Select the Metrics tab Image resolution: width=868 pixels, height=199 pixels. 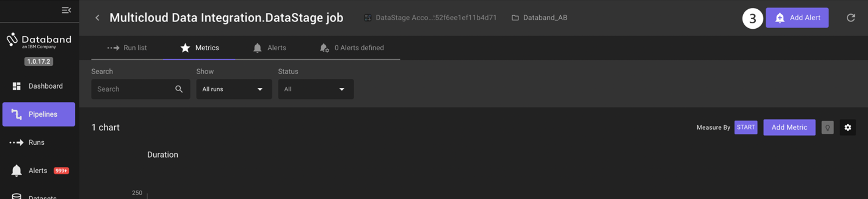199,48
